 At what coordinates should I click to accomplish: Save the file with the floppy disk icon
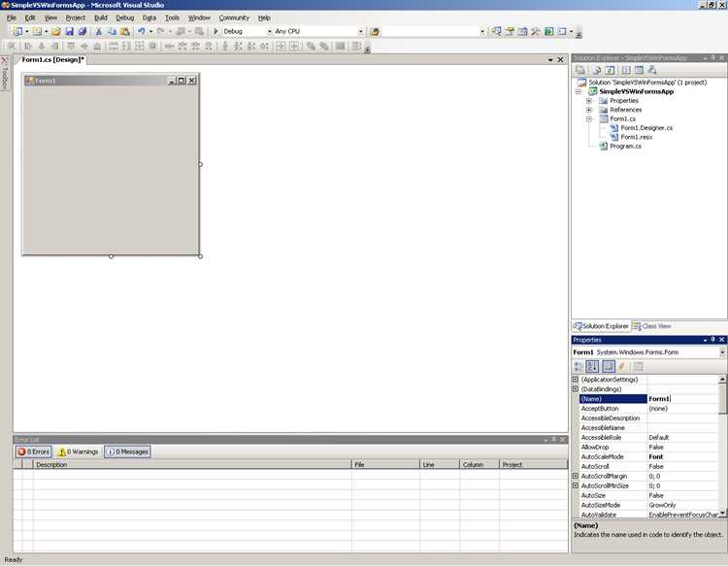point(69,32)
